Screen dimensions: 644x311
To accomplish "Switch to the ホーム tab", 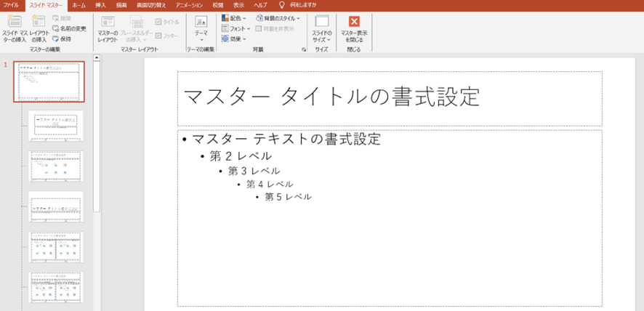I will 79,4.
